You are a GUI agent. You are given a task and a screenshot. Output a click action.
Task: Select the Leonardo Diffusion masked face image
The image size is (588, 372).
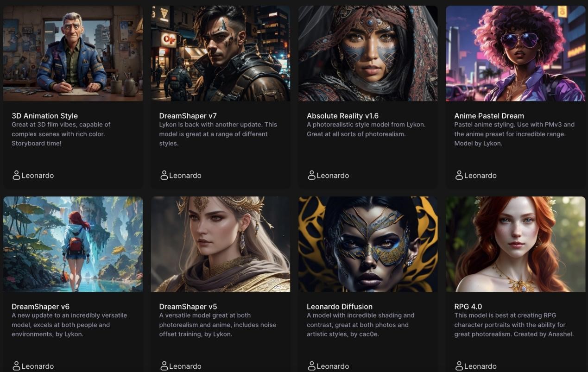click(x=368, y=244)
